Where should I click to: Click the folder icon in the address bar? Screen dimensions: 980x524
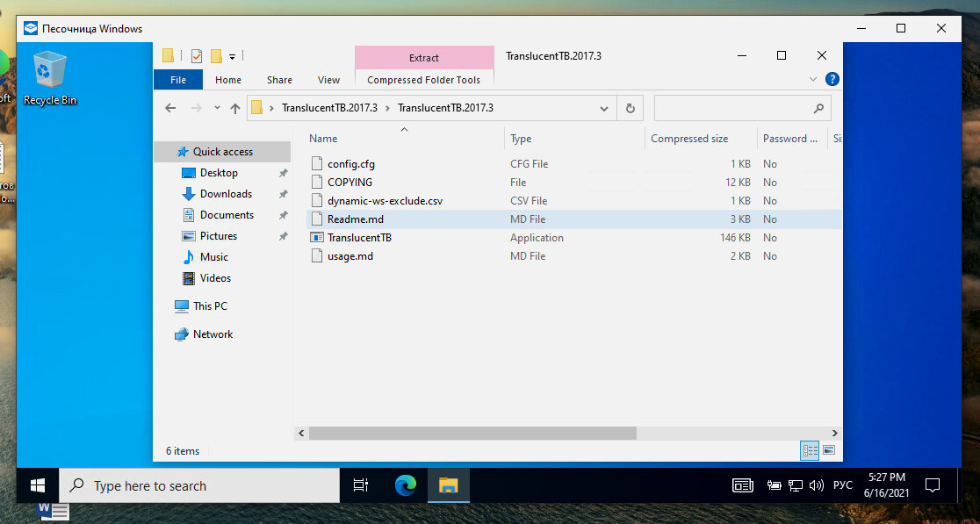point(256,107)
